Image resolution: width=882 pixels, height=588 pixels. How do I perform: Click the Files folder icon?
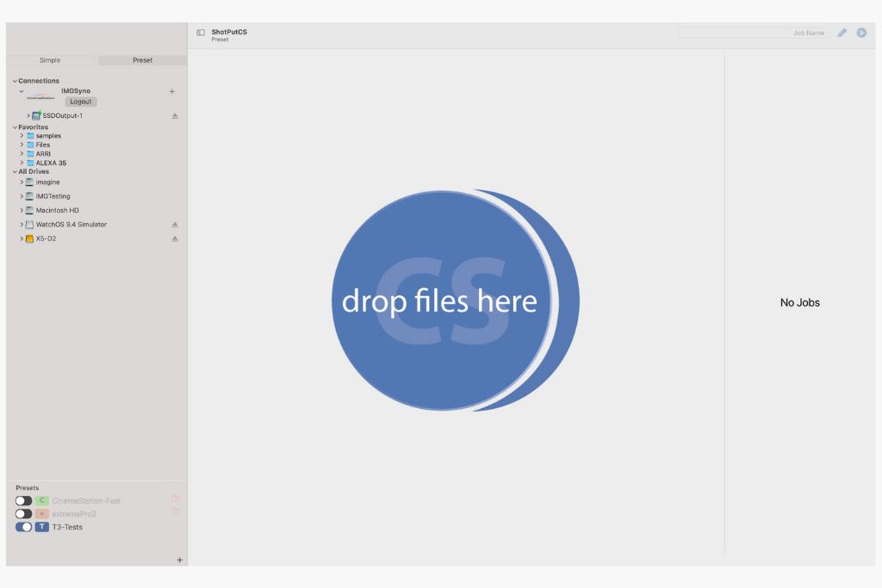[x=30, y=145]
